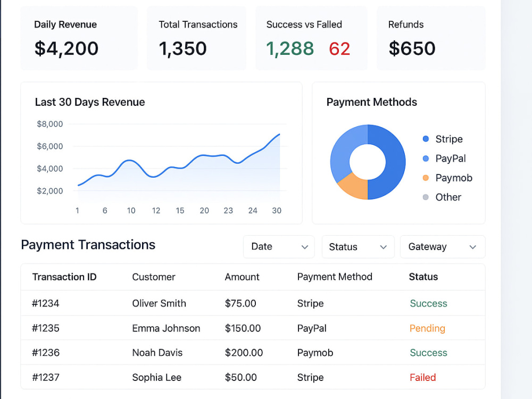Click the $75.00 amount cell
Viewport: 532px width, 399px height.
click(x=240, y=303)
